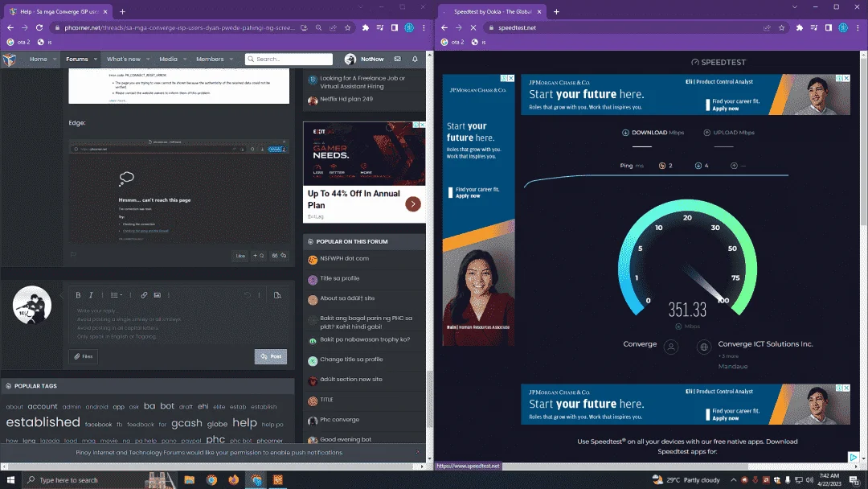The height and width of the screenshot is (489, 868).
Task: Reload the phcorner.net page
Action: [x=39, y=27]
